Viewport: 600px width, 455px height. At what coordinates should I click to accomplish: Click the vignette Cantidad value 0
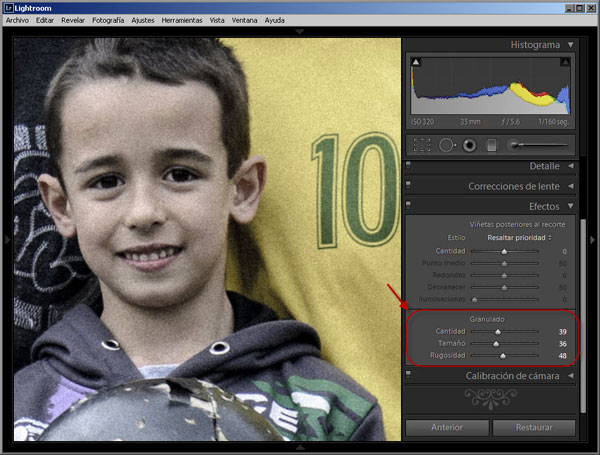click(564, 251)
